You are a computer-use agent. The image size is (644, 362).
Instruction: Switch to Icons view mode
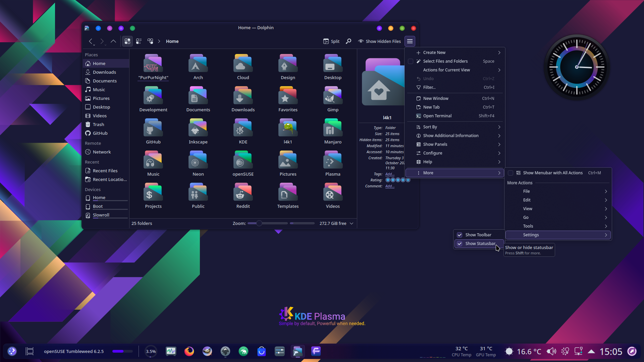127,41
